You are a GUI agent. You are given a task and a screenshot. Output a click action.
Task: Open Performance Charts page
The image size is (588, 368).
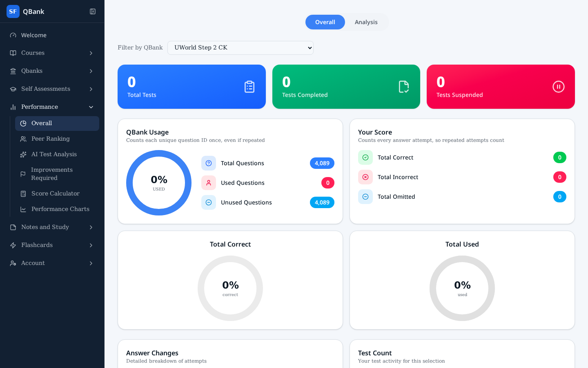[x=57, y=209]
